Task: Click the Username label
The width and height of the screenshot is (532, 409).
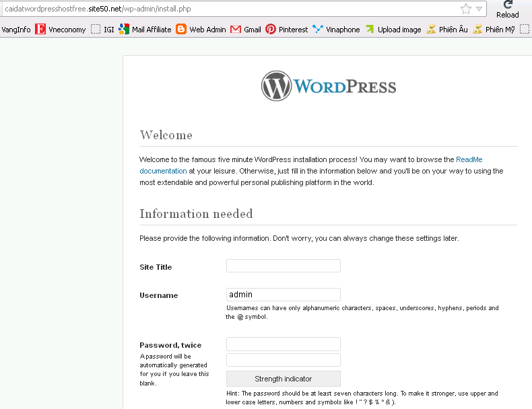Action: pyautogui.click(x=159, y=295)
